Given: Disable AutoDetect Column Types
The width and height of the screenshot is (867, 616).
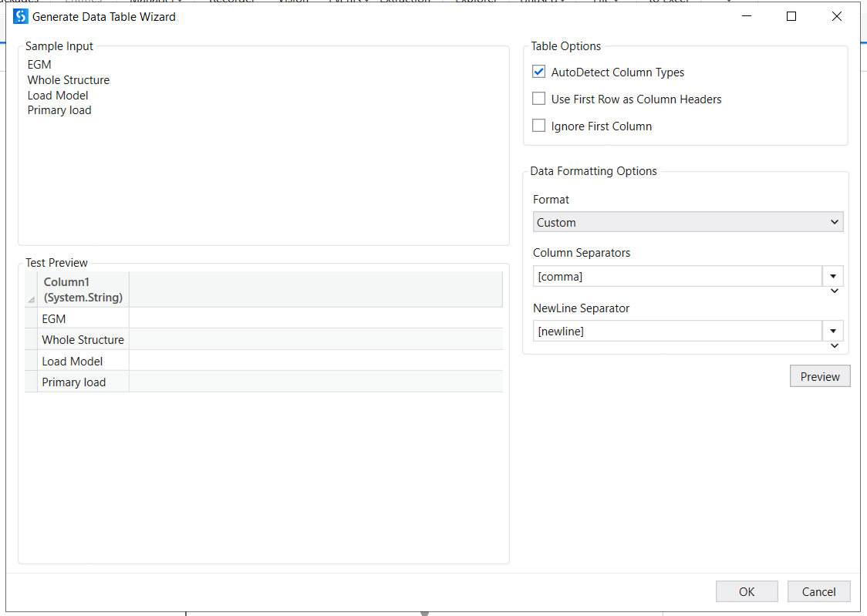Looking at the screenshot, I should click(538, 71).
